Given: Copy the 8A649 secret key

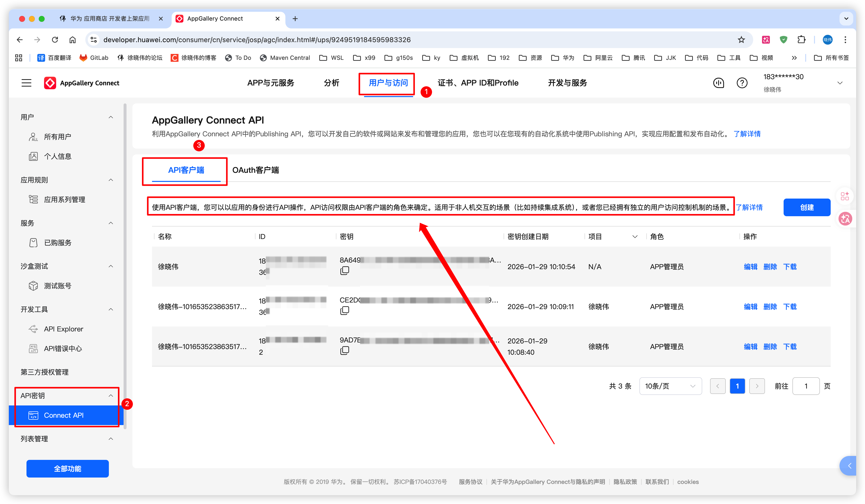Looking at the screenshot, I should coord(344,271).
